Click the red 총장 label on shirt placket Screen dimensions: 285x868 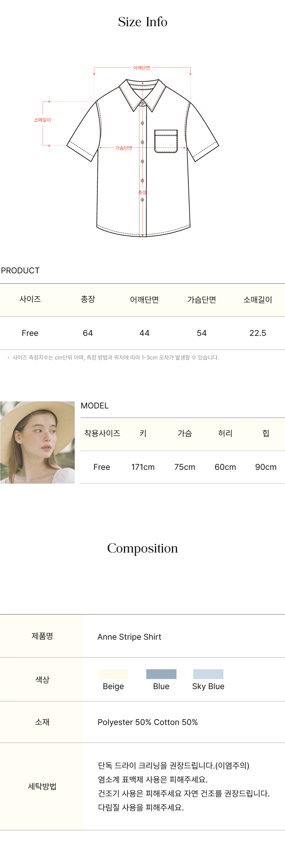(x=142, y=192)
